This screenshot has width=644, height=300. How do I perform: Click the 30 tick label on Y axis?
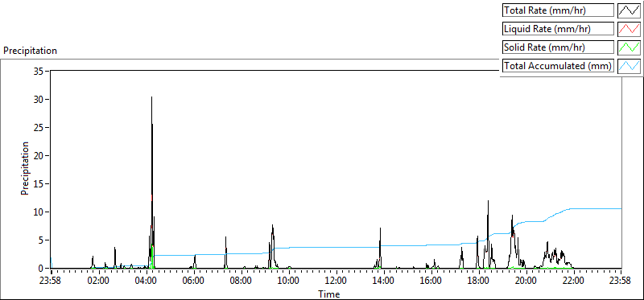(39, 99)
